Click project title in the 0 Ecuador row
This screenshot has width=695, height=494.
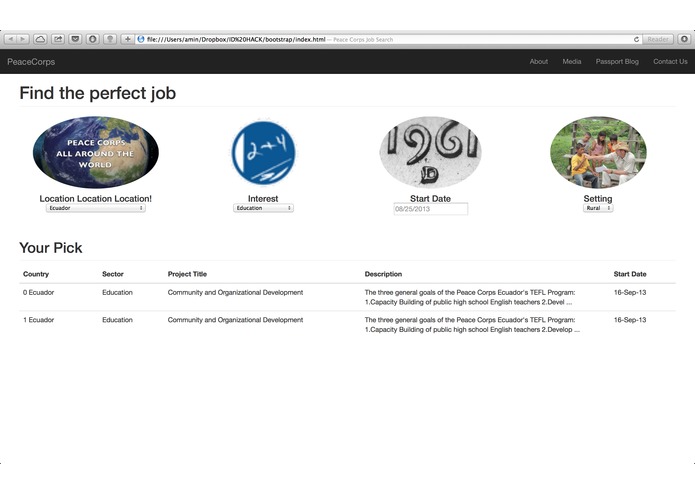pyautogui.click(x=235, y=292)
